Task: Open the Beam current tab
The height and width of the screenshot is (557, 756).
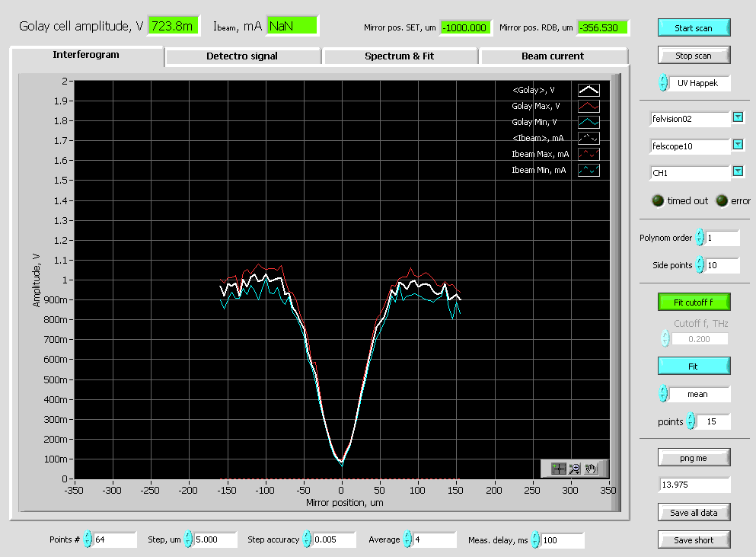Action: coord(553,56)
